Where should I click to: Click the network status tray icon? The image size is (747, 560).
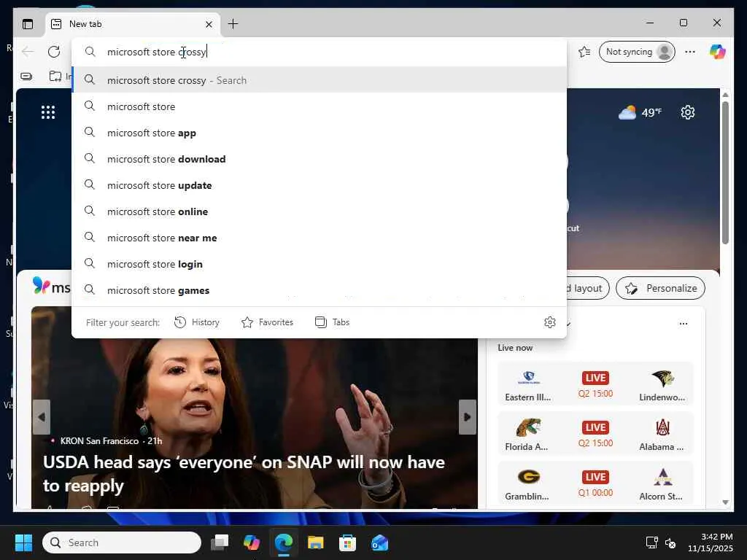click(x=651, y=542)
